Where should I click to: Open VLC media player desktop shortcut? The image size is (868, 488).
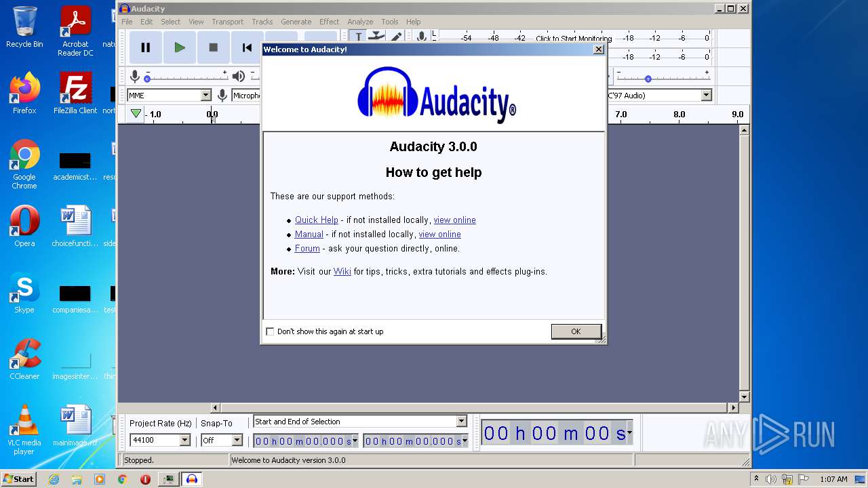click(24, 430)
